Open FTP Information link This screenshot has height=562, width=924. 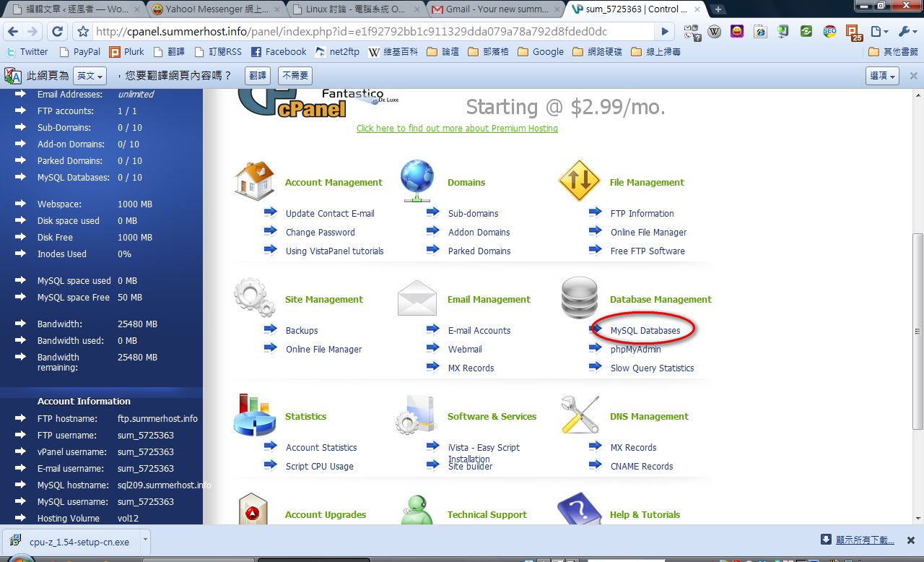click(642, 213)
